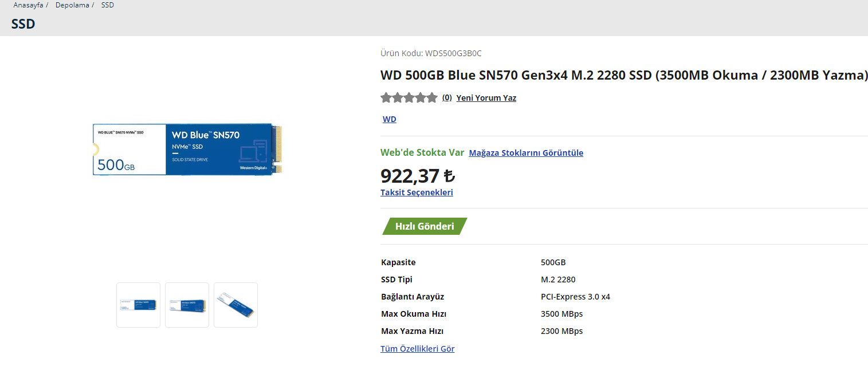Open the main WD Blue SN570 product image
Screen dimensions: 868x370
pos(188,149)
